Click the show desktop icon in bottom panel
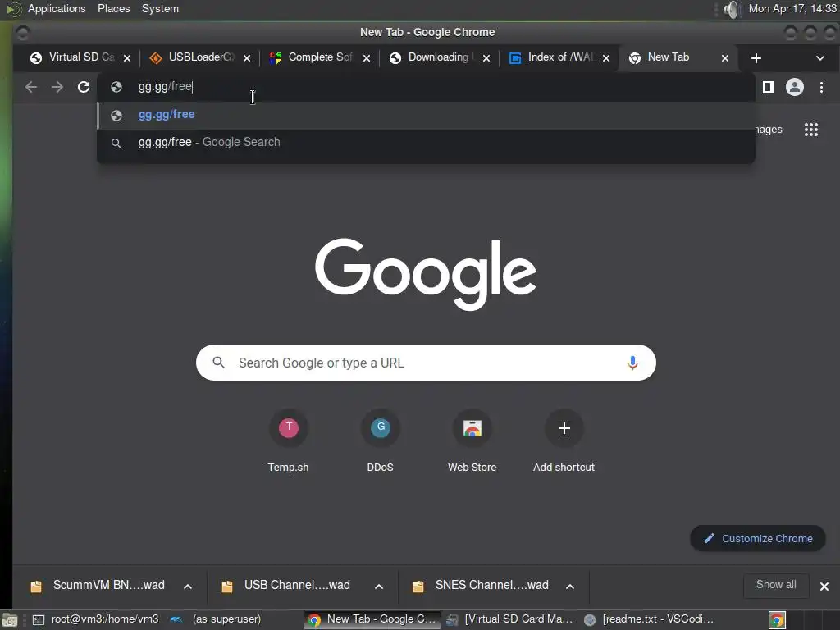 pyautogui.click(x=9, y=620)
